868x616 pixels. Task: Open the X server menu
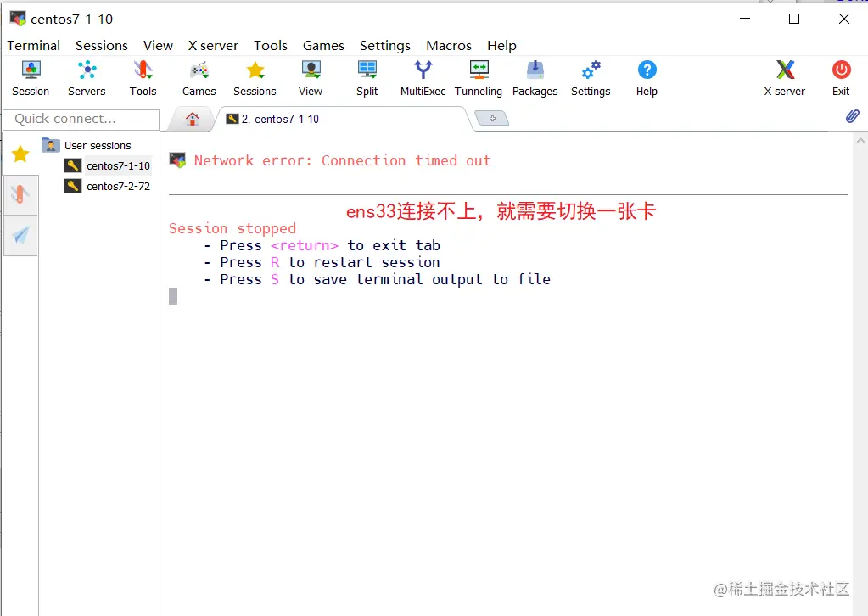[x=213, y=45]
